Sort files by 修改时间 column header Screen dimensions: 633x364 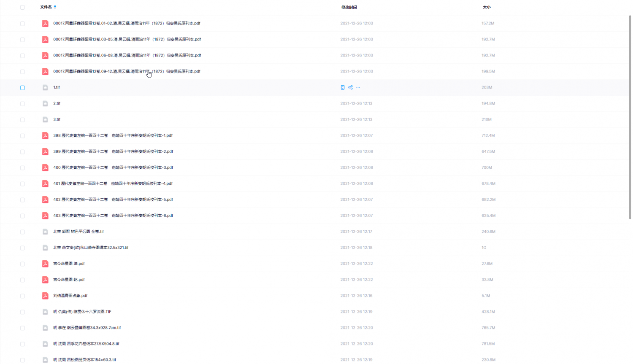(x=349, y=7)
